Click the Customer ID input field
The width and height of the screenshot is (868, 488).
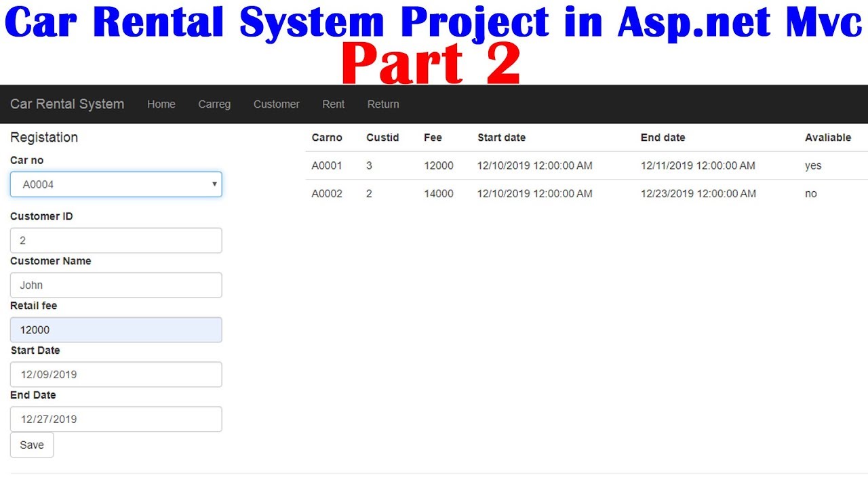click(x=116, y=241)
